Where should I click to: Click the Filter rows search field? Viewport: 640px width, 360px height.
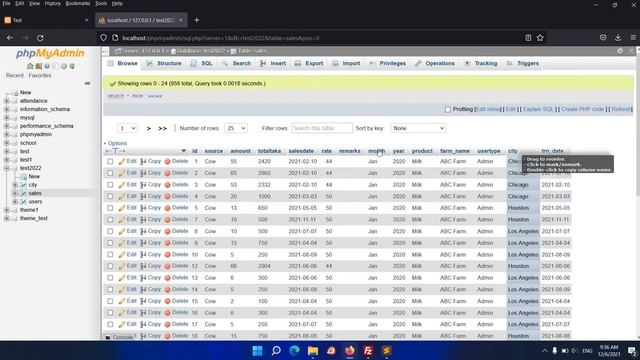322,128
